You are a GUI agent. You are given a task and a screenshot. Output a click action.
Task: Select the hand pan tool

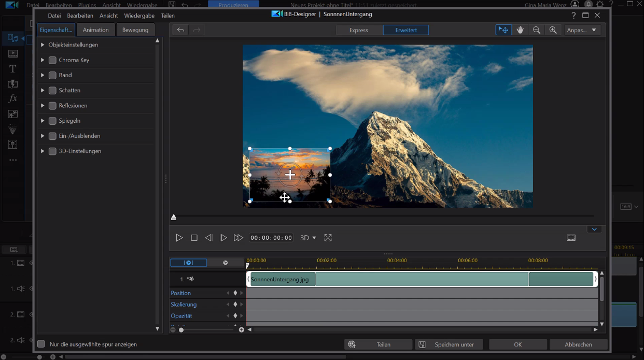pos(520,30)
